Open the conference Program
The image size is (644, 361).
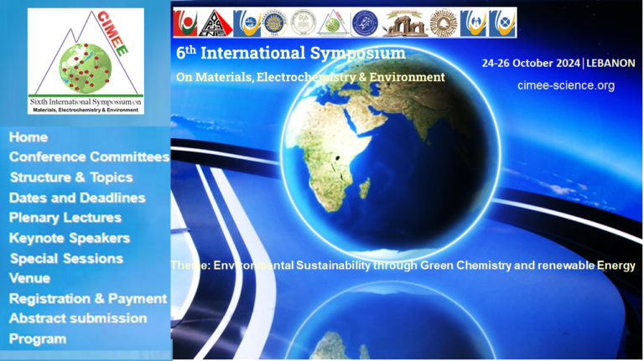(x=38, y=338)
